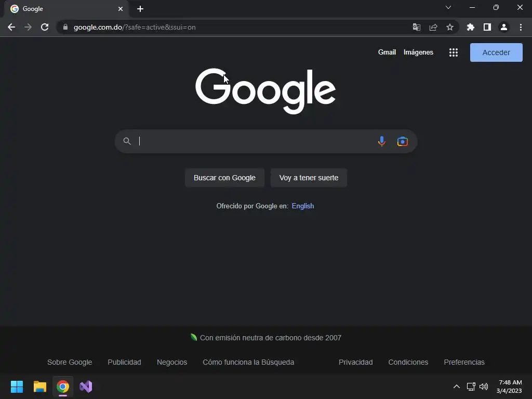
Task: Click Voy a tener suerte button
Action: [309, 178]
